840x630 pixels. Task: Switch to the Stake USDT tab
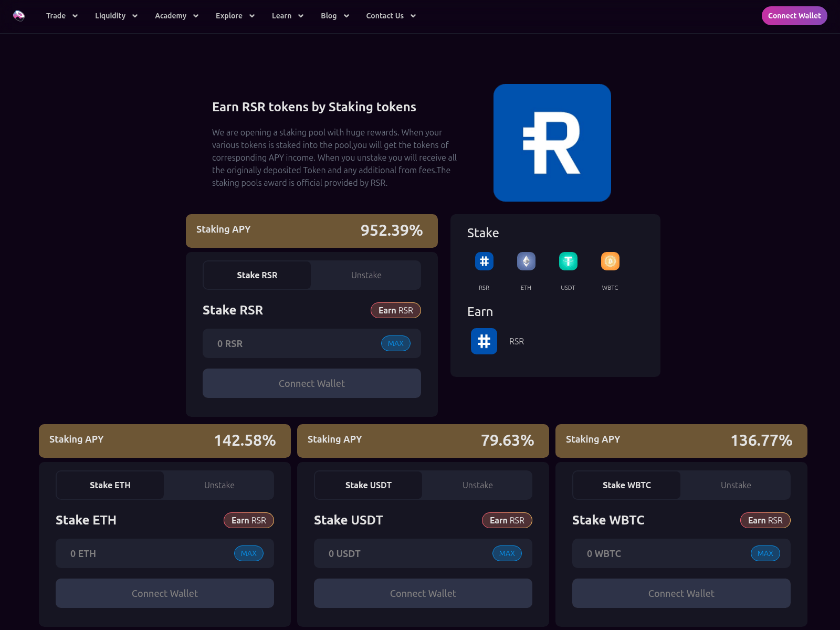click(369, 485)
